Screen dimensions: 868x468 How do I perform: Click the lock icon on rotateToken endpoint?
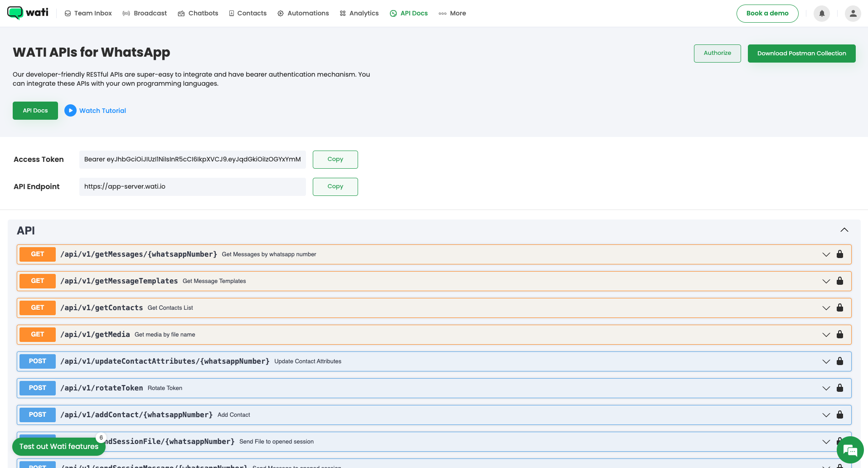[840, 388]
